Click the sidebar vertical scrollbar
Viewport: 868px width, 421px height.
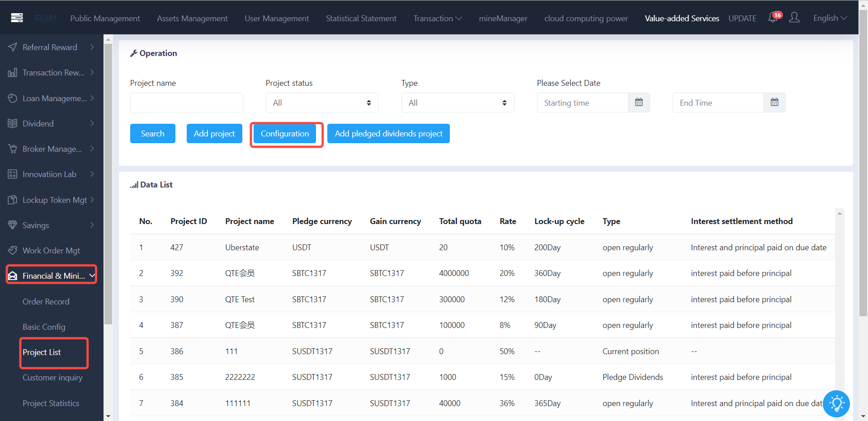coord(108,185)
